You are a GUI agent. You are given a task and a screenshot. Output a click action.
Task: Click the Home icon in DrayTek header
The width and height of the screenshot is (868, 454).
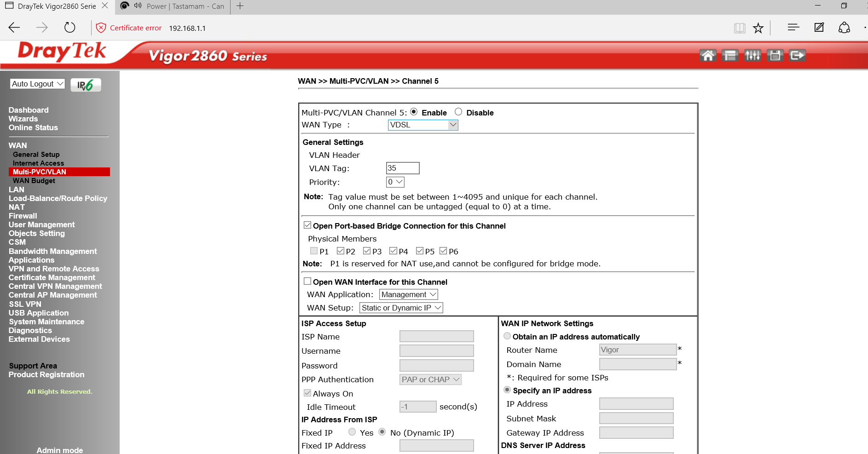pos(708,56)
